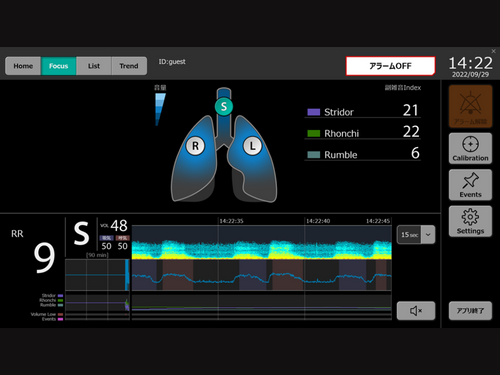This screenshot has height=375, width=500.
Task: Select the Focus tab
Action: [x=58, y=66]
